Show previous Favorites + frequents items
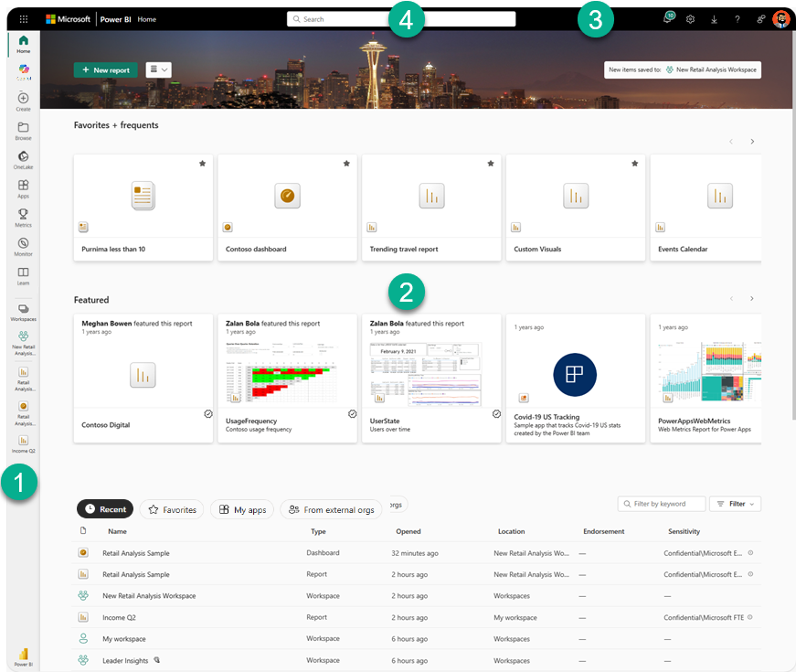The width and height of the screenshot is (796, 672). (731, 141)
